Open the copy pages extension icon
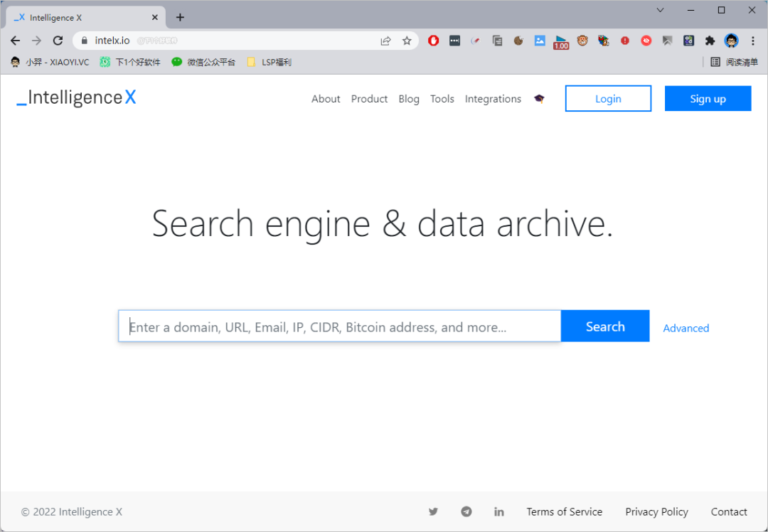The image size is (768, 532). 497,41
